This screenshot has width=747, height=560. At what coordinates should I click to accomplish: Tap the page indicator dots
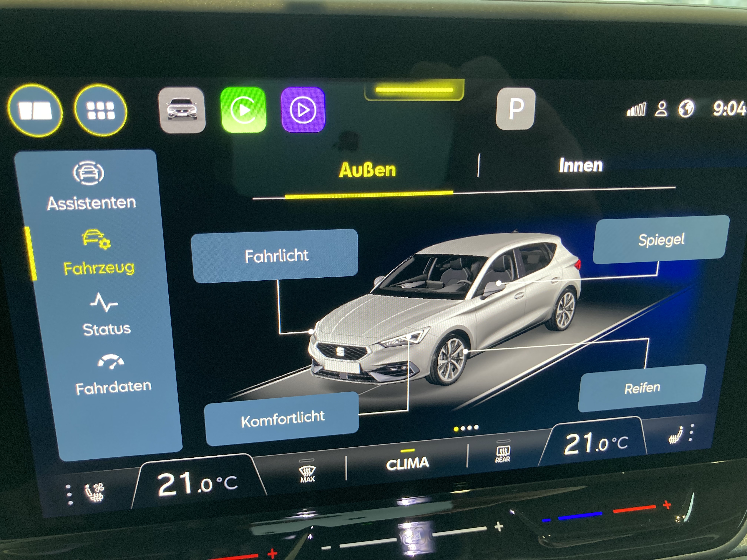[466, 428]
